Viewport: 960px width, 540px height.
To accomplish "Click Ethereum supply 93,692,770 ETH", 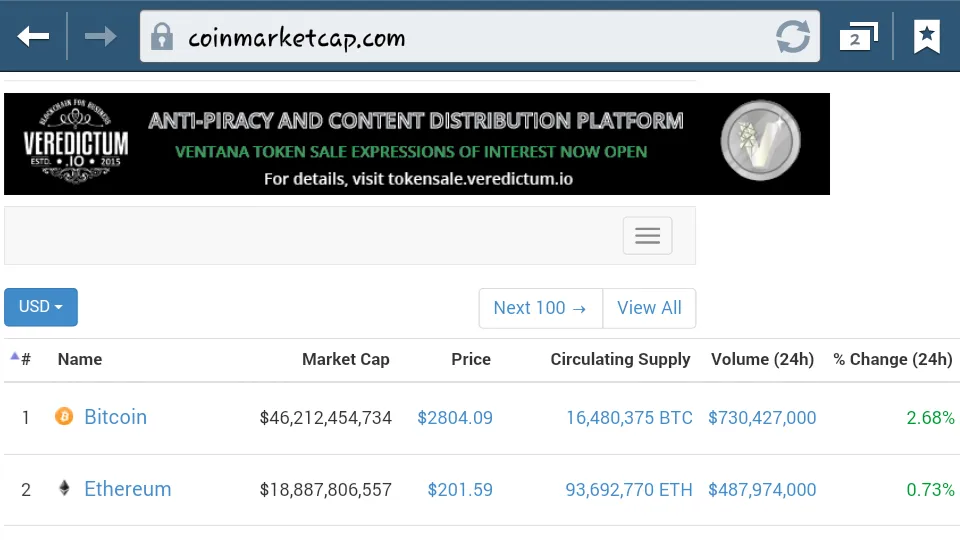I will [x=629, y=490].
